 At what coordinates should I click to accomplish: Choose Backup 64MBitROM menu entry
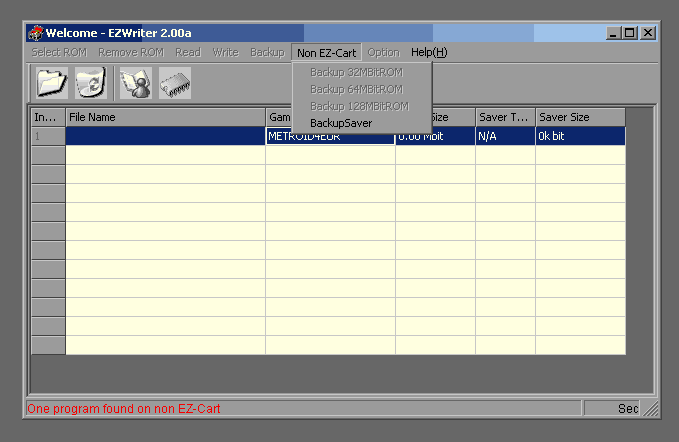click(362, 89)
